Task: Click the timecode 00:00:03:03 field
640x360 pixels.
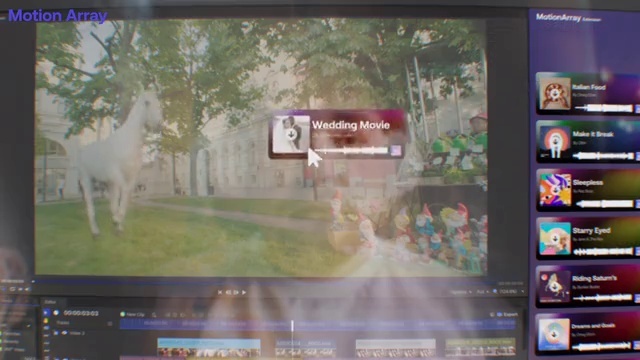Action: point(81,313)
